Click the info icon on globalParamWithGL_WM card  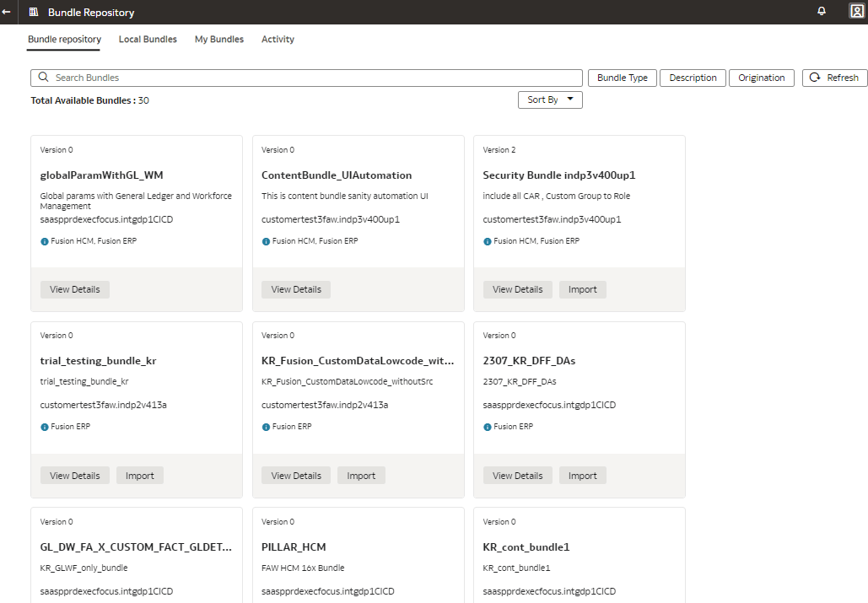pyautogui.click(x=43, y=240)
